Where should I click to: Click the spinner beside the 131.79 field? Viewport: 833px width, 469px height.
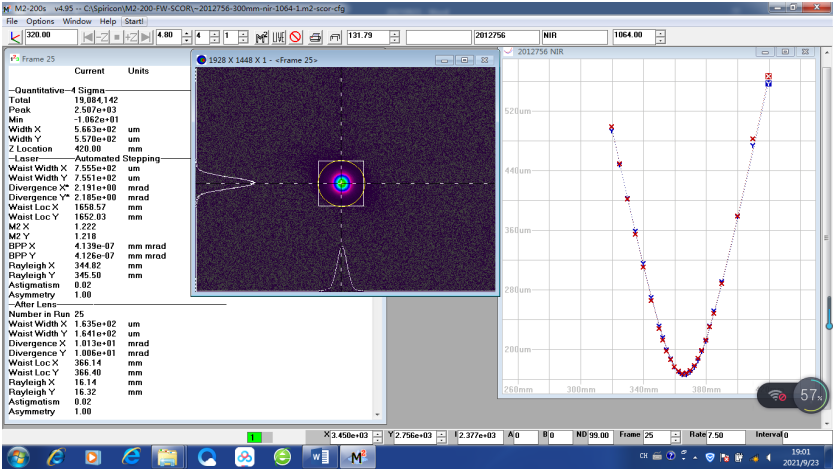point(395,37)
